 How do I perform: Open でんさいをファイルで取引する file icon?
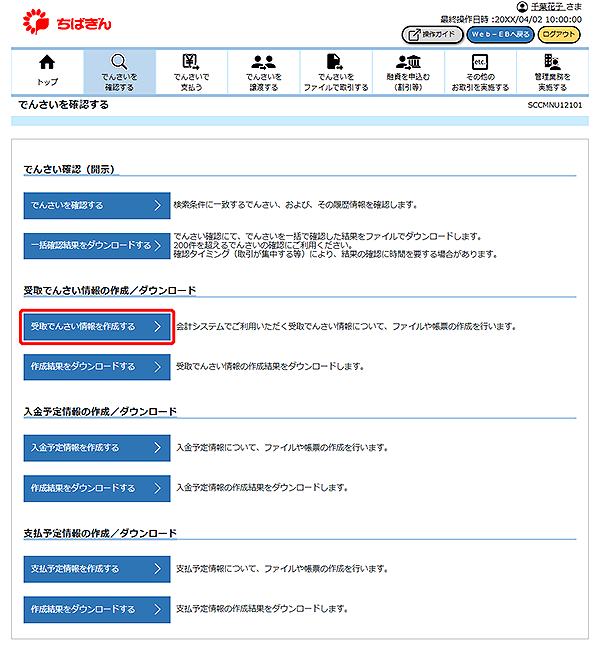pyautogui.click(x=335, y=62)
